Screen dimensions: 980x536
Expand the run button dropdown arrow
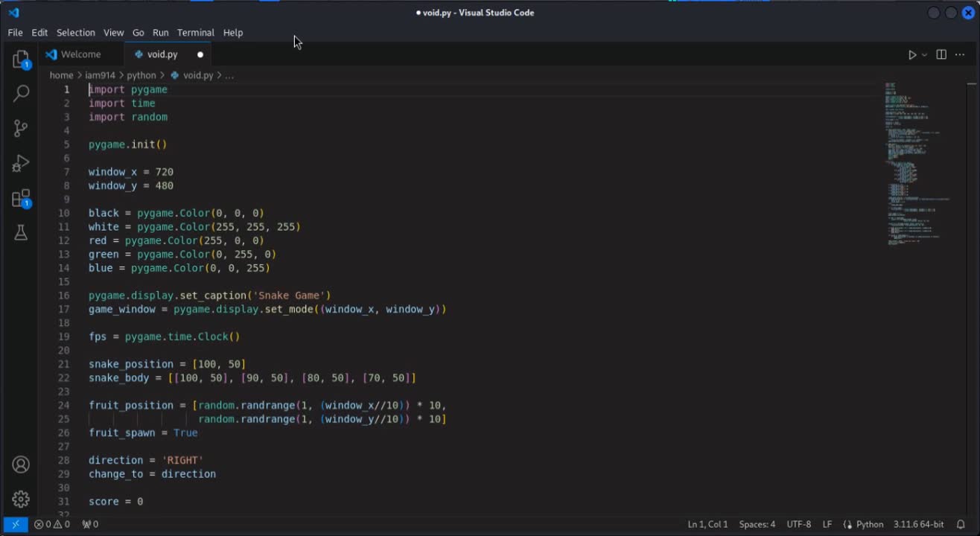925,55
